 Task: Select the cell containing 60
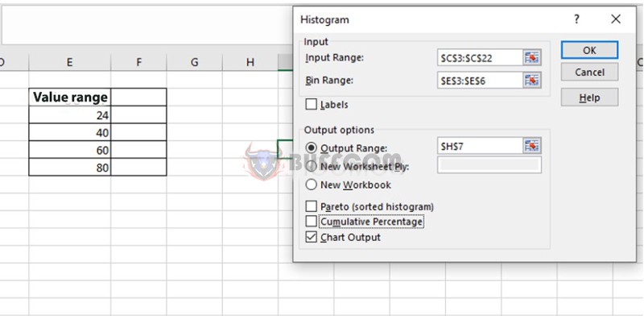point(70,150)
